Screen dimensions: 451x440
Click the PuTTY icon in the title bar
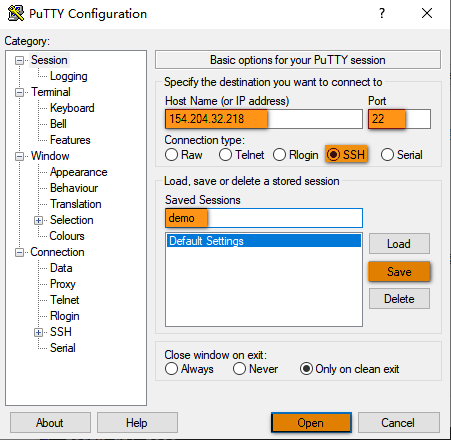[x=16, y=14]
